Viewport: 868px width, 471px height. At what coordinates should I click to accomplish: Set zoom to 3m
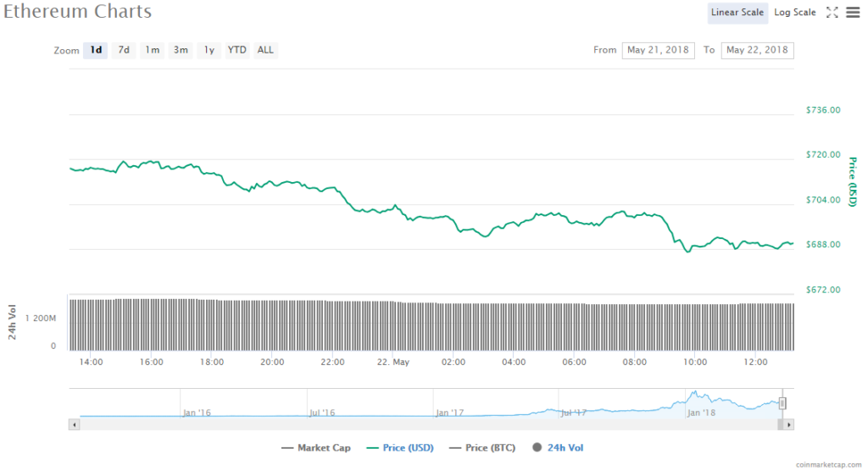coord(181,50)
